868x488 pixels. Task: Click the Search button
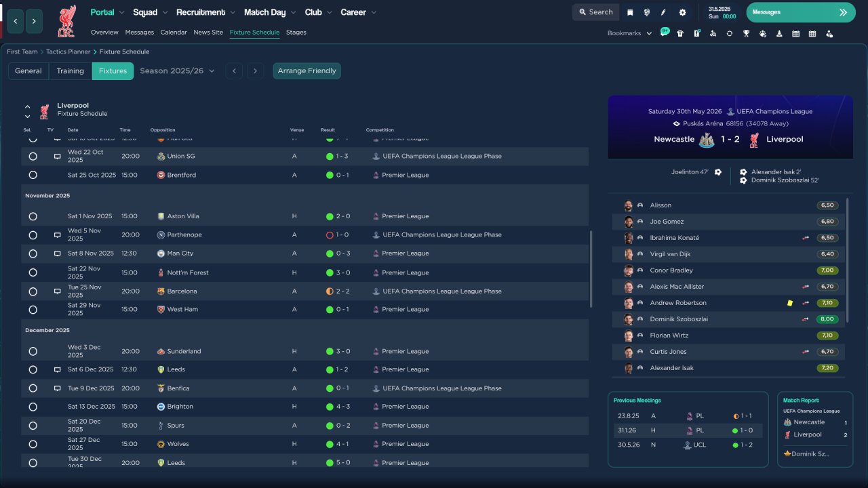click(x=596, y=12)
